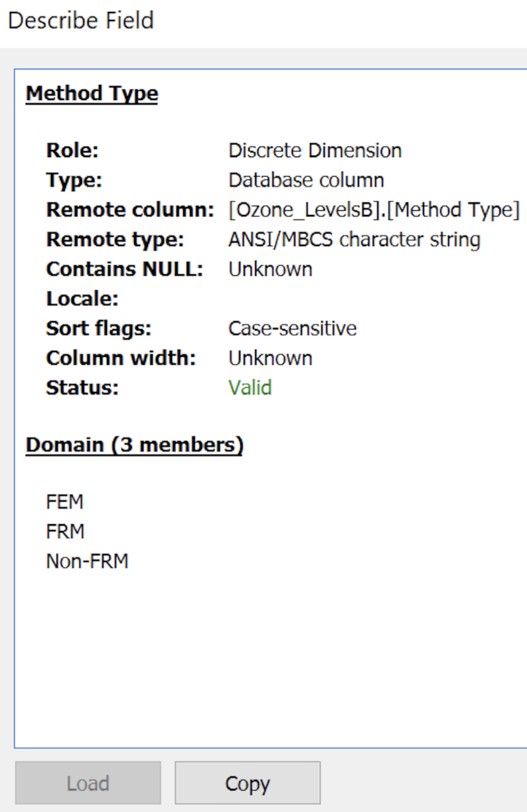
Task: Click the Locale label
Action: point(82,299)
